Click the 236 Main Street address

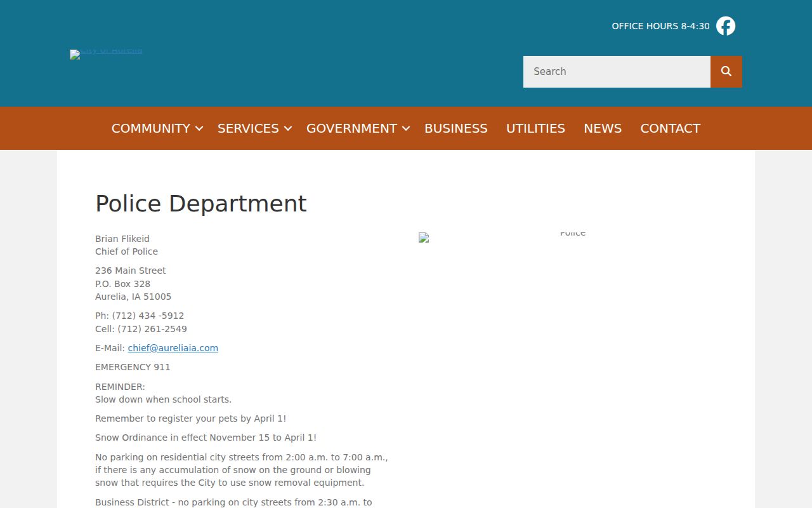pos(131,271)
